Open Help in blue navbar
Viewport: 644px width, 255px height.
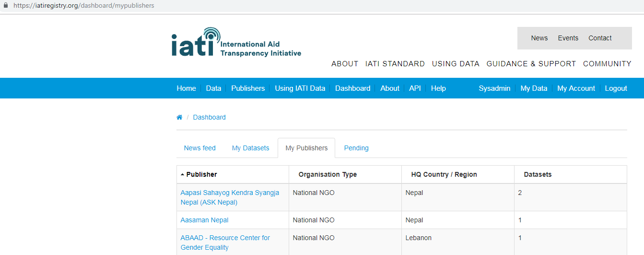pos(438,88)
